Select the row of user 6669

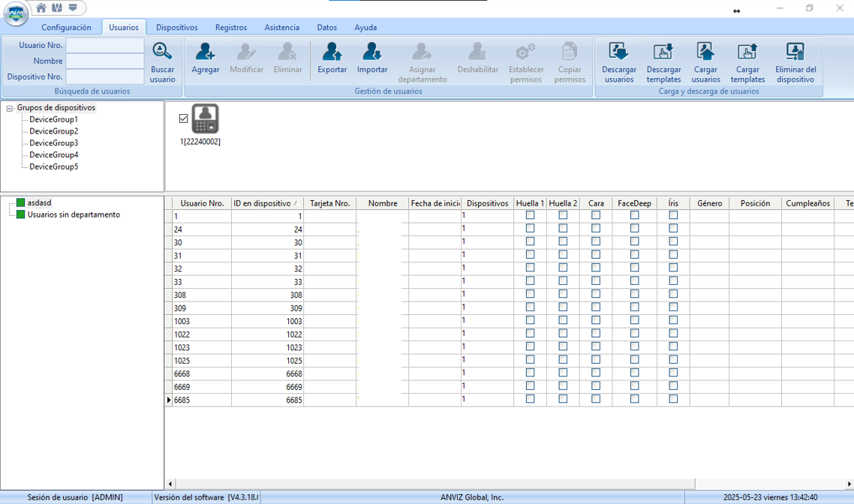(510, 386)
